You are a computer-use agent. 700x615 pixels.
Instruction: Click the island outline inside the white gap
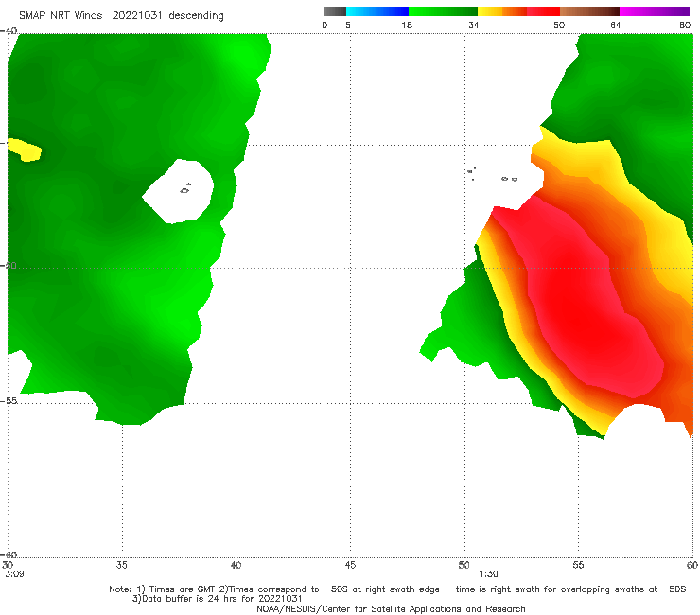point(185,188)
